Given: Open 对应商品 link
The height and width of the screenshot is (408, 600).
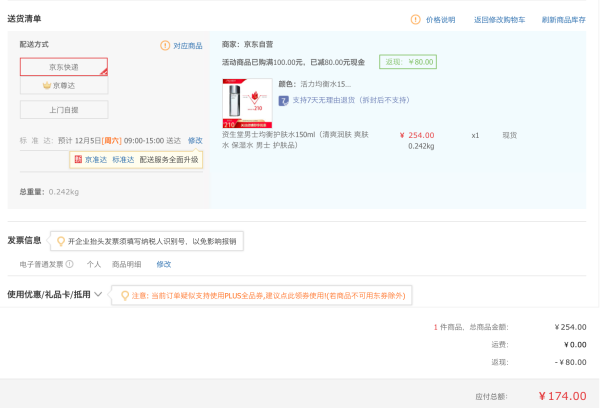Looking at the screenshot, I should (188, 46).
